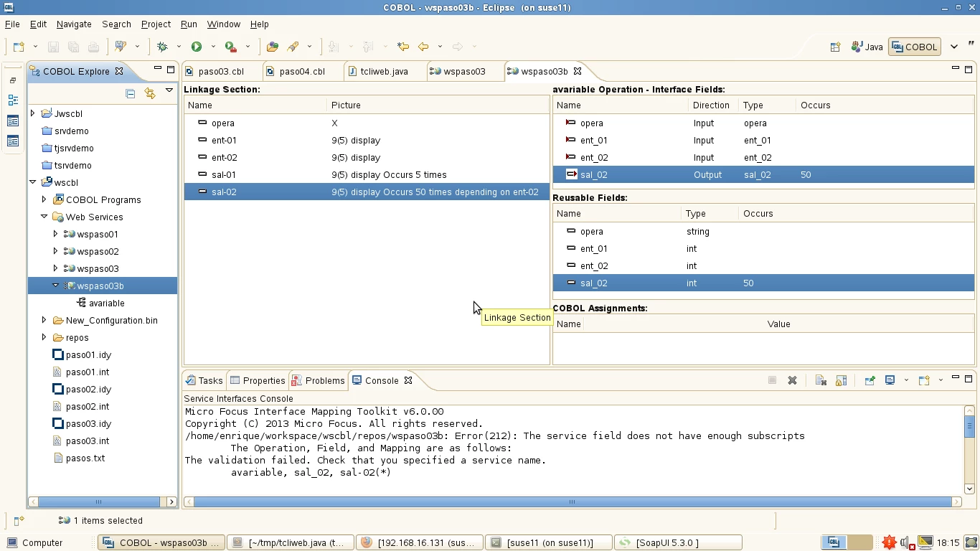Viewport: 980px width, 551px height.
Task: Click Collapse All in COBOL Explorer
Action: tap(130, 93)
